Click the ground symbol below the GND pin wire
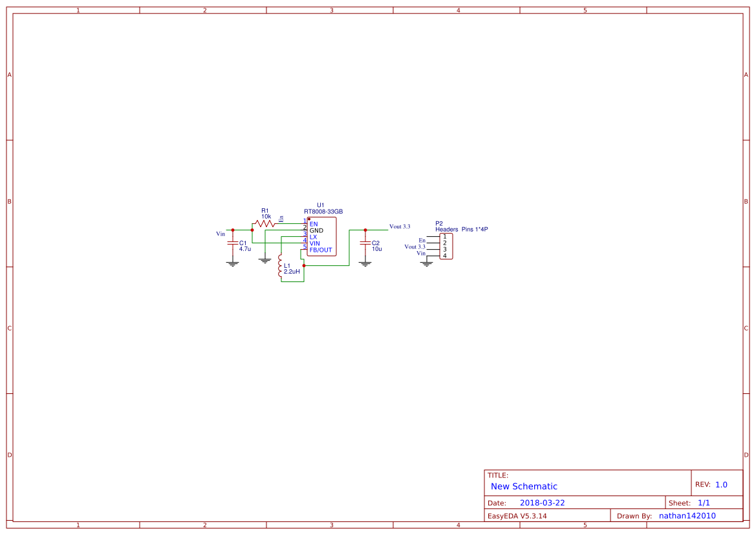The width and height of the screenshot is (756, 535). click(x=265, y=260)
